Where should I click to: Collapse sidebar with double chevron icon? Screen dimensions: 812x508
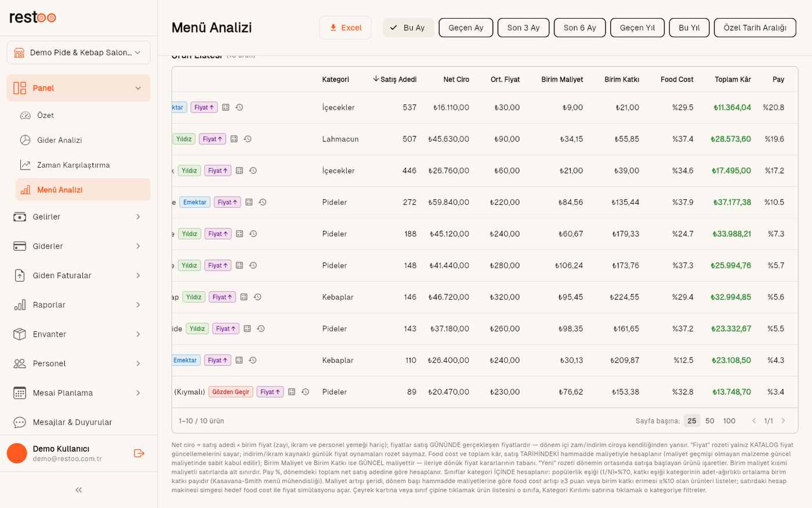coord(79,490)
